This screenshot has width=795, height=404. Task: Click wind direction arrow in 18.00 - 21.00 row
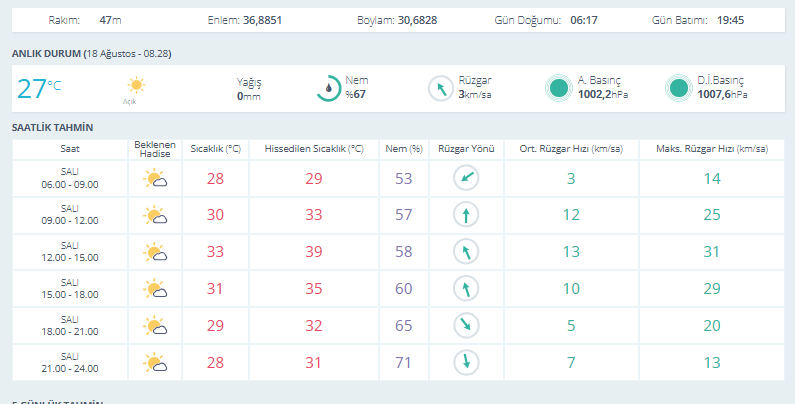pos(466,325)
